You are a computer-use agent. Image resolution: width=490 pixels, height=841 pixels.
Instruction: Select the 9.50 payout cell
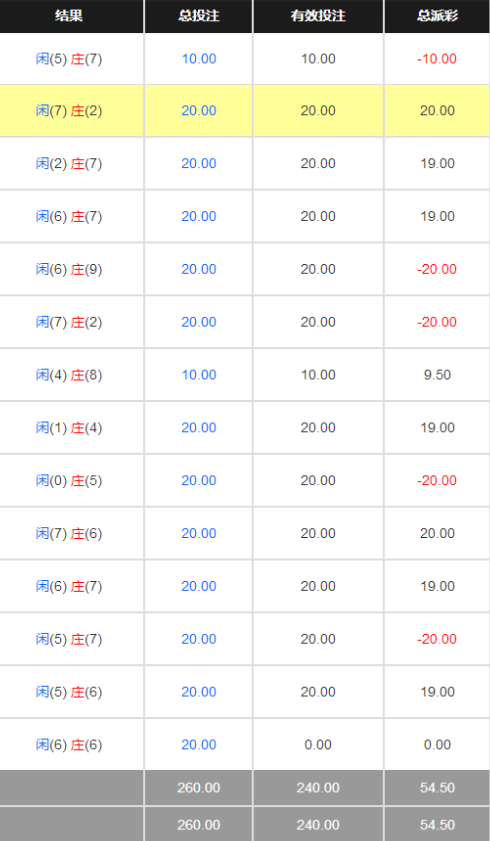click(x=437, y=374)
